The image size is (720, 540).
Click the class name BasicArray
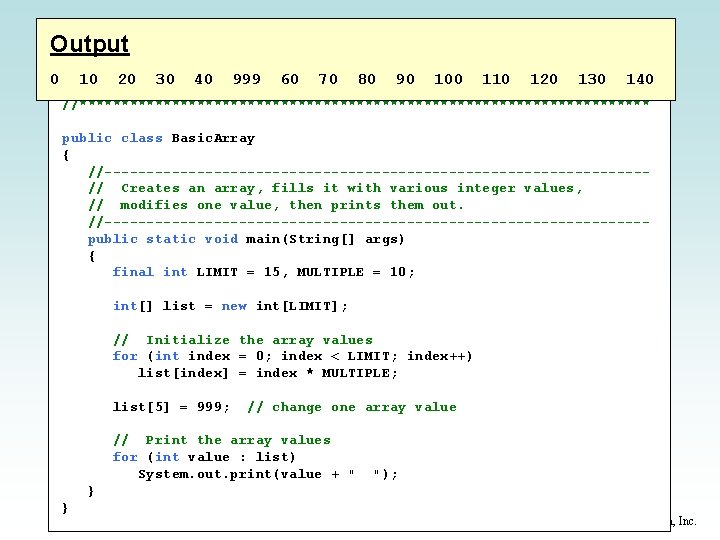click(x=213, y=138)
